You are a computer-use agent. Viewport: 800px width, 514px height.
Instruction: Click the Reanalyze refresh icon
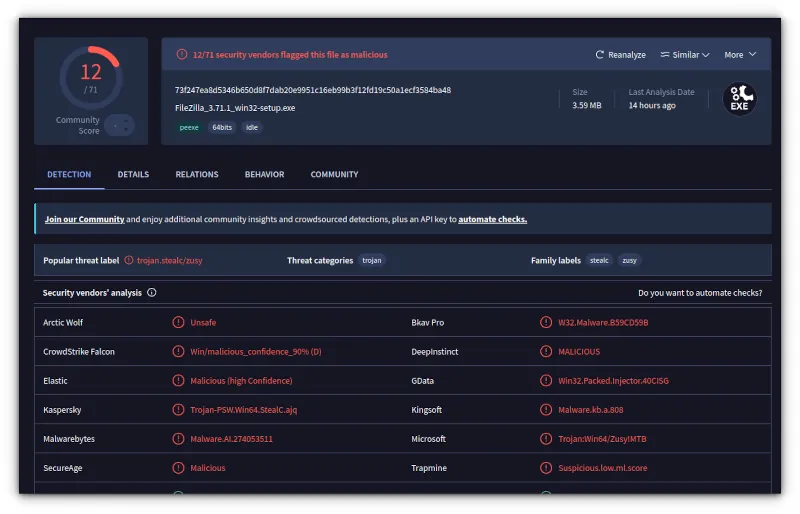coord(599,55)
